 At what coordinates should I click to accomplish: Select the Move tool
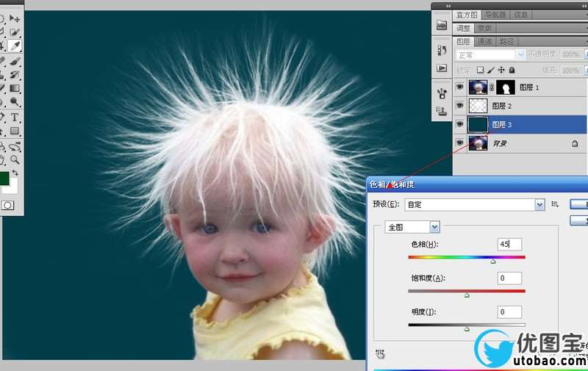pyautogui.click(x=15, y=18)
